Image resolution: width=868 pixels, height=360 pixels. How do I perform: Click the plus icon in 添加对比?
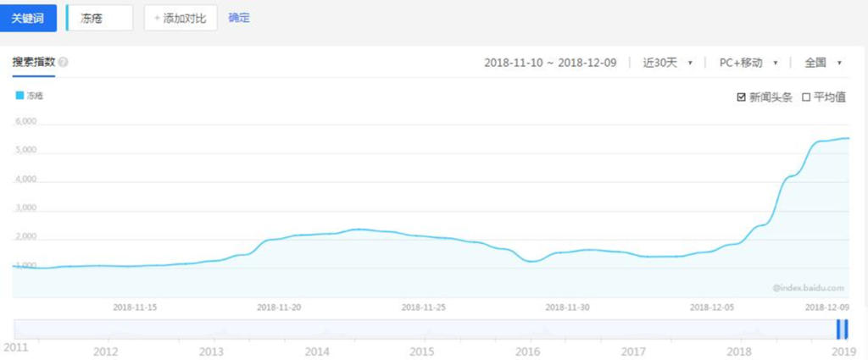(x=157, y=18)
